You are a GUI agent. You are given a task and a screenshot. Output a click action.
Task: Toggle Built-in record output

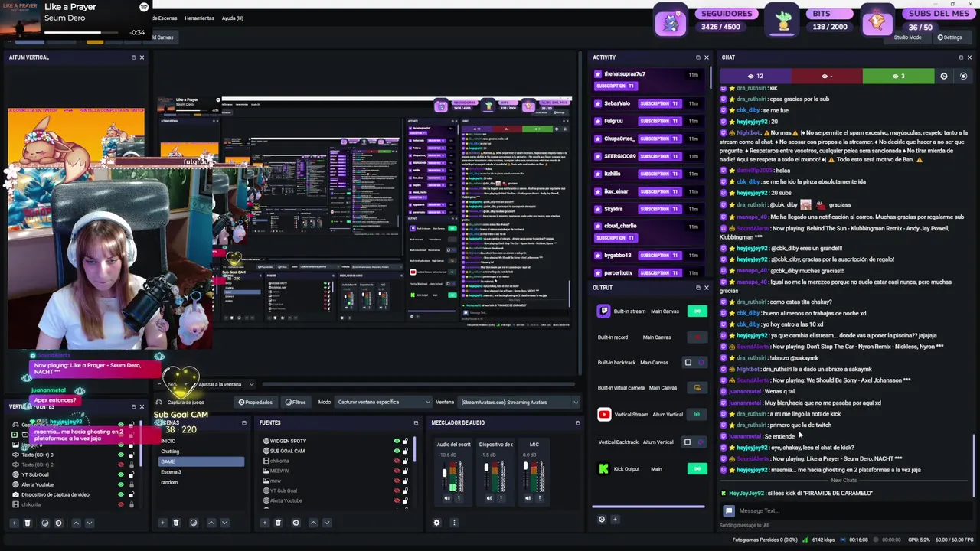697,337
